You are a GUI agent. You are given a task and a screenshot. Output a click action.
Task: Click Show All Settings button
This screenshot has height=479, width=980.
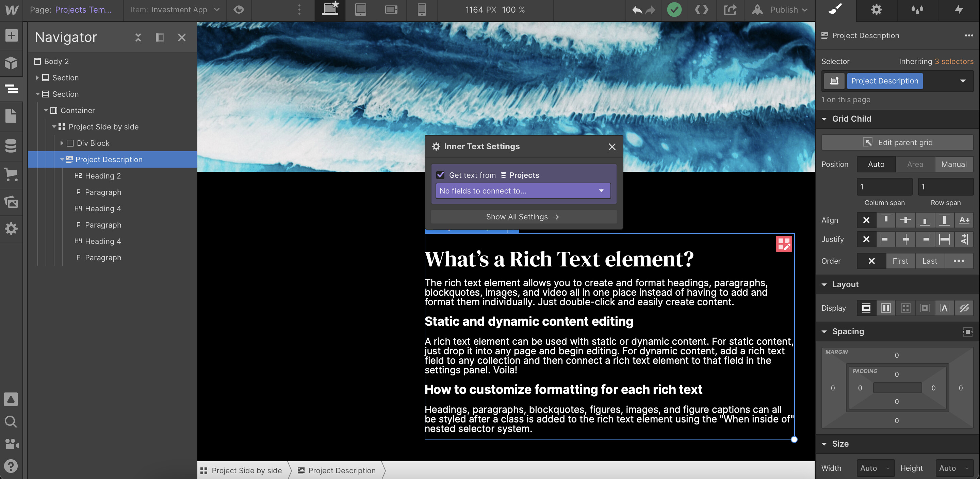point(523,217)
